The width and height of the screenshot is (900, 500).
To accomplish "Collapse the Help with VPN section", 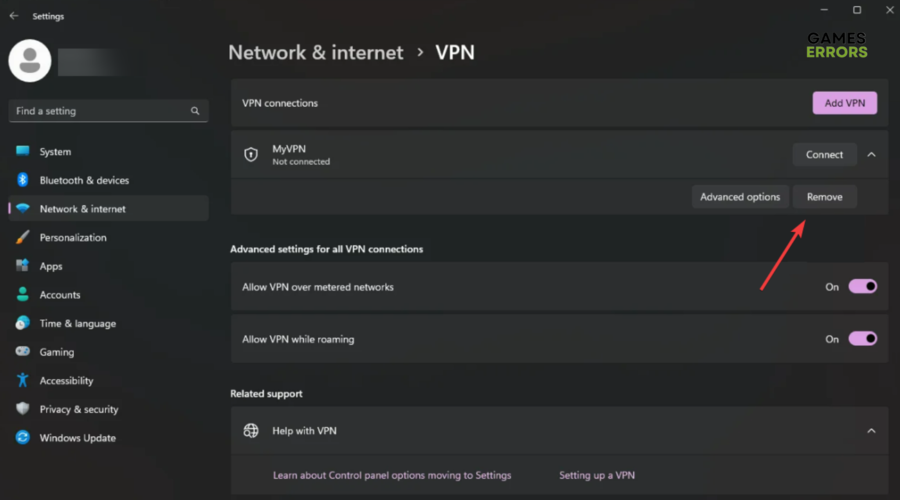I will [x=871, y=431].
